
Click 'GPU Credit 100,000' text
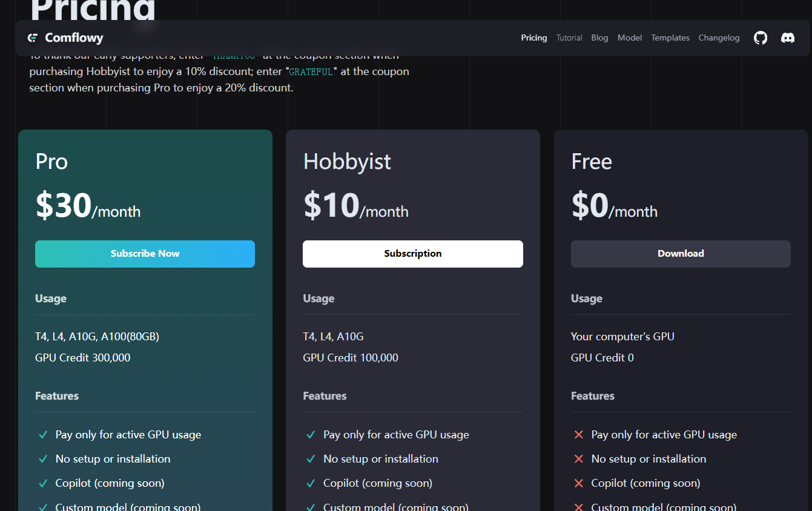[x=351, y=358]
